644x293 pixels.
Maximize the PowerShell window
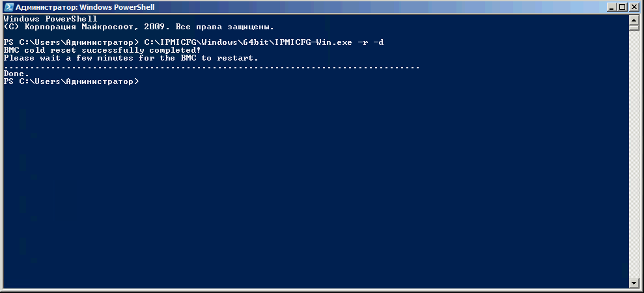coord(623,7)
